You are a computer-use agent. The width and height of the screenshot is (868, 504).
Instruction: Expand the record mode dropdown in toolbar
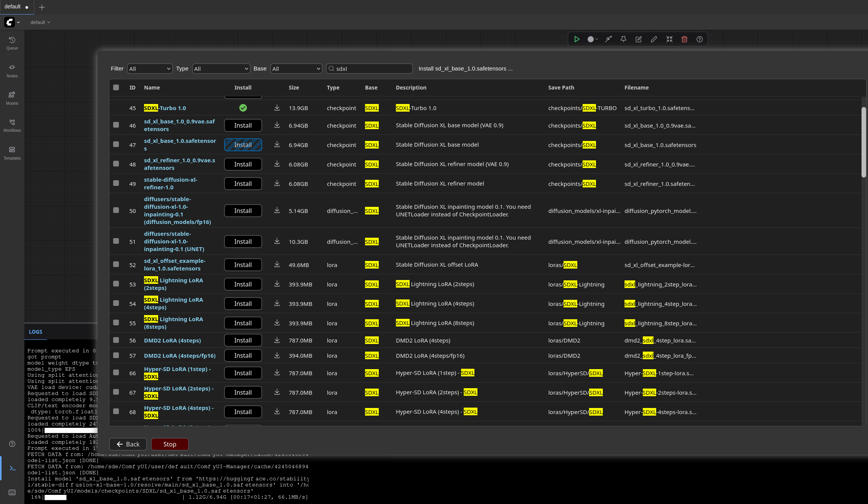593,39
